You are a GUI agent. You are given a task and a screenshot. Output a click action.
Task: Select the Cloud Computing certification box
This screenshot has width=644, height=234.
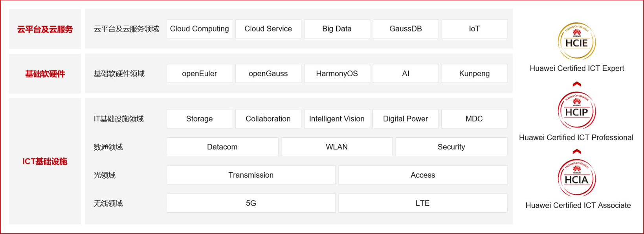click(200, 29)
